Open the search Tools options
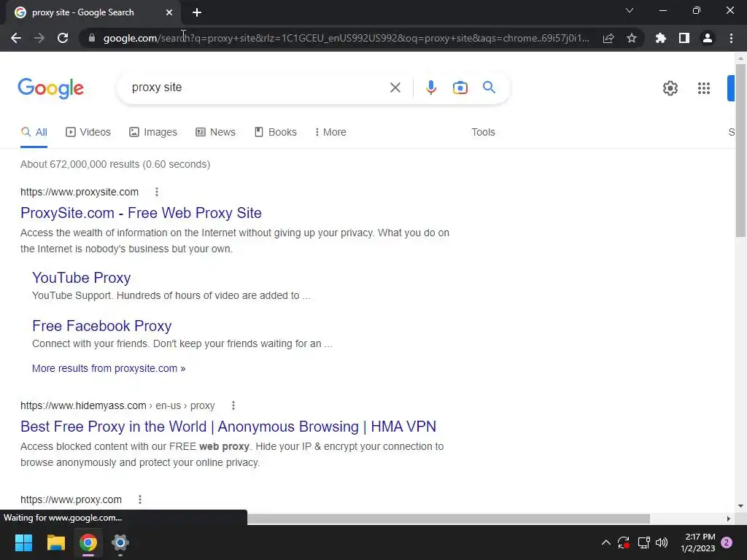The image size is (747, 560). coord(483,132)
